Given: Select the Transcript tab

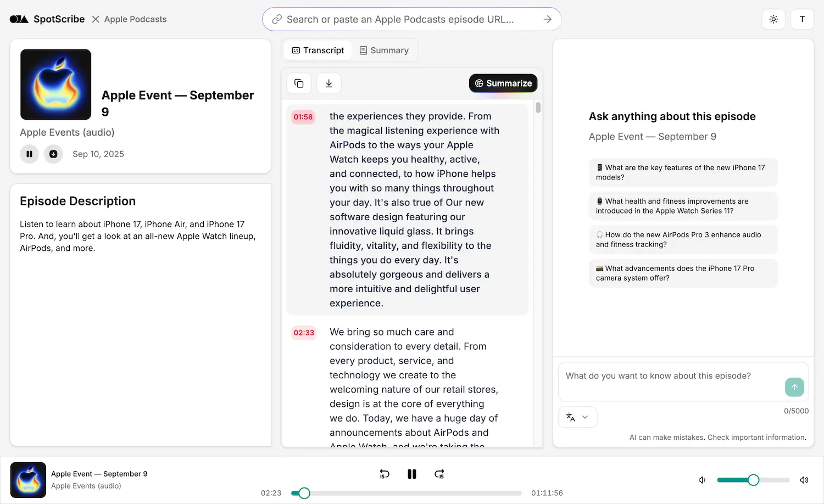Looking at the screenshot, I should (x=317, y=50).
